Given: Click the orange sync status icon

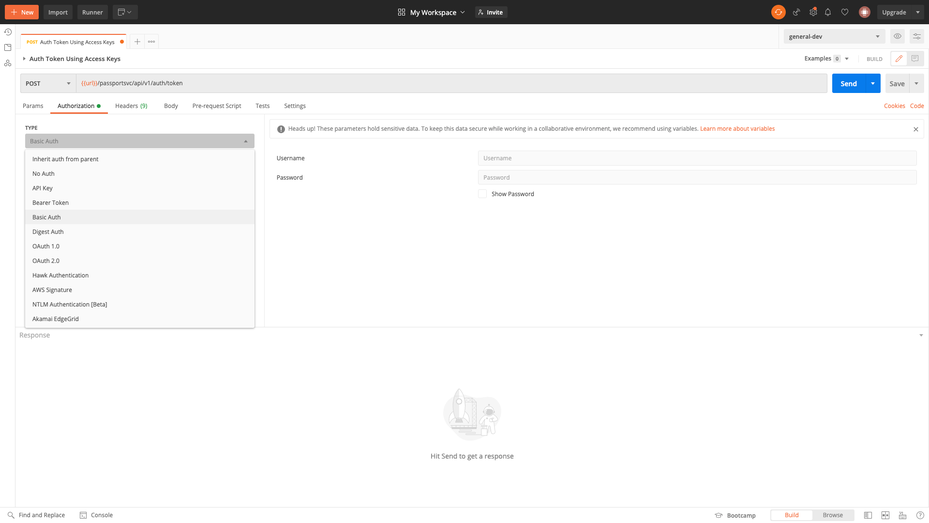Looking at the screenshot, I should 778,12.
